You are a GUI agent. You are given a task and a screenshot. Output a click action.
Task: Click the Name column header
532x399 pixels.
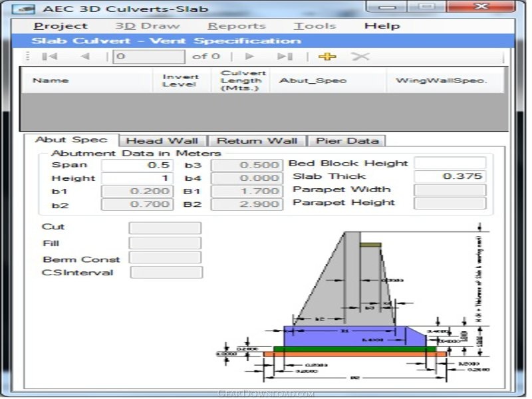tap(87, 80)
